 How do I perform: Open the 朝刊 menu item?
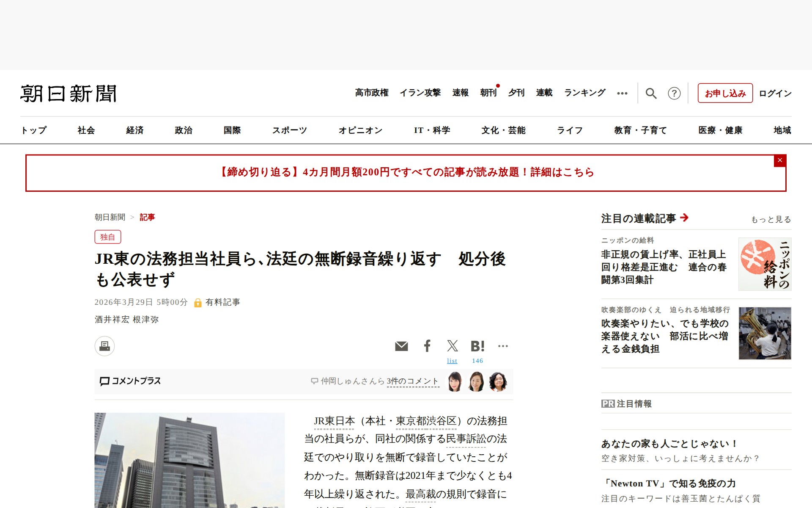pos(488,93)
